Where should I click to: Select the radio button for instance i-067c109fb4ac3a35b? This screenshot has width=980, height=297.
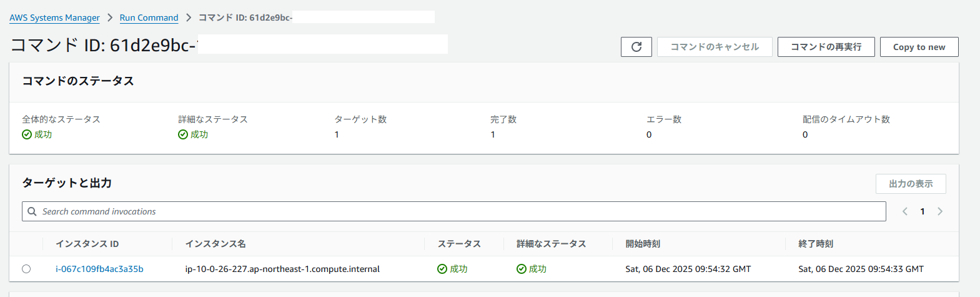tap(26, 269)
